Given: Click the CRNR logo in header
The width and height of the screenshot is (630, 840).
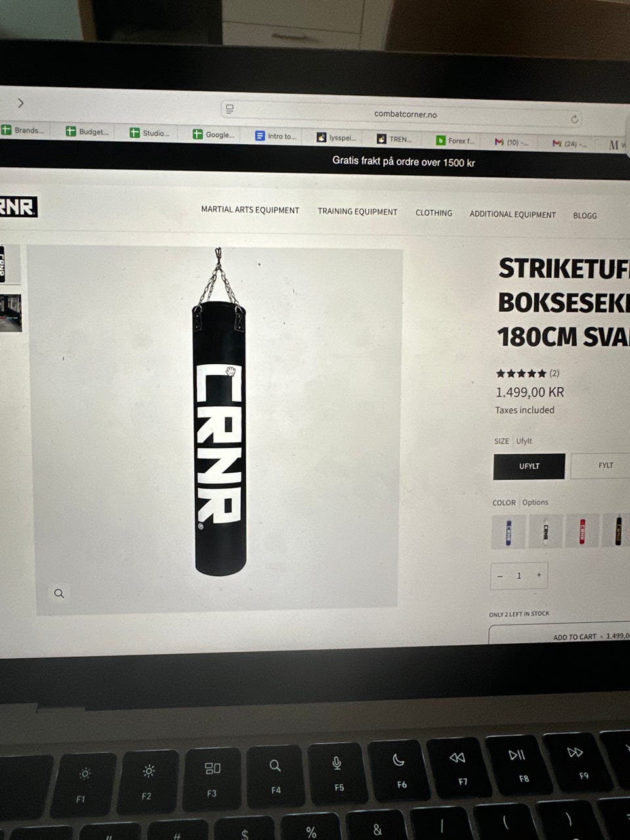Looking at the screenshot, I should click(18, 207).
